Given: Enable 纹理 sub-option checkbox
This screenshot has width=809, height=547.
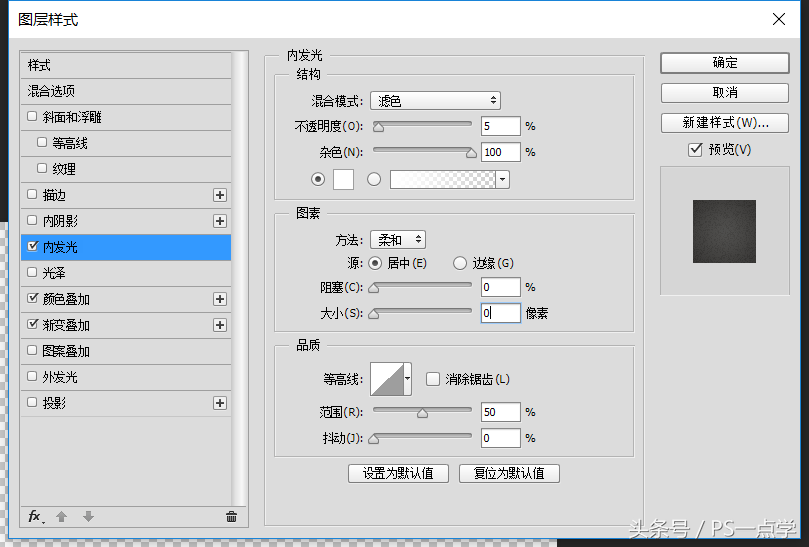Looking at the screenshot, I should point(42,168).
